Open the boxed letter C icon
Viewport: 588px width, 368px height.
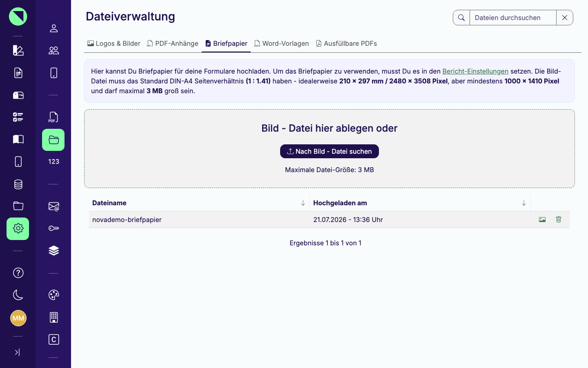coord(53,339)
